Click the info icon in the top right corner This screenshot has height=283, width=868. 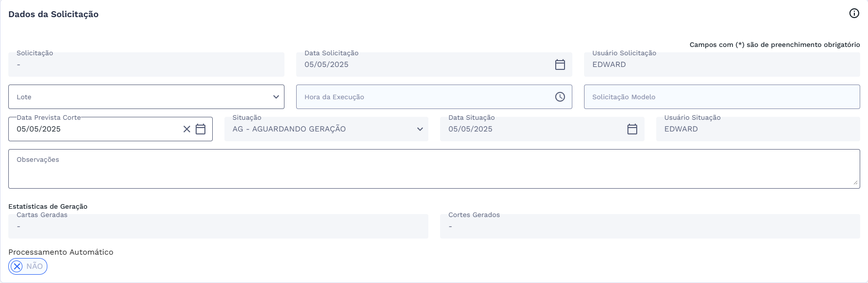tap(855, 13)
